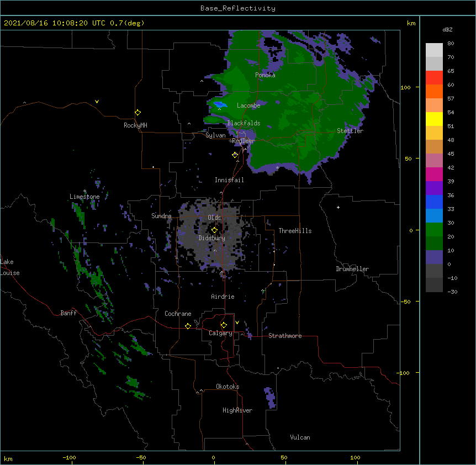Click the Calgary city label

click(x=220, y=333)
